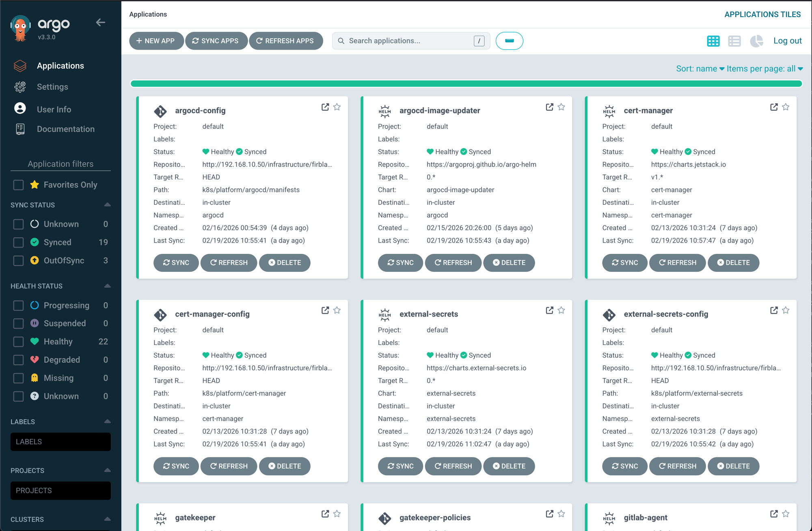Screen dimensions: 812x531
Task: Check the OutOfSync sync status filter
Action: click(19, 260)
